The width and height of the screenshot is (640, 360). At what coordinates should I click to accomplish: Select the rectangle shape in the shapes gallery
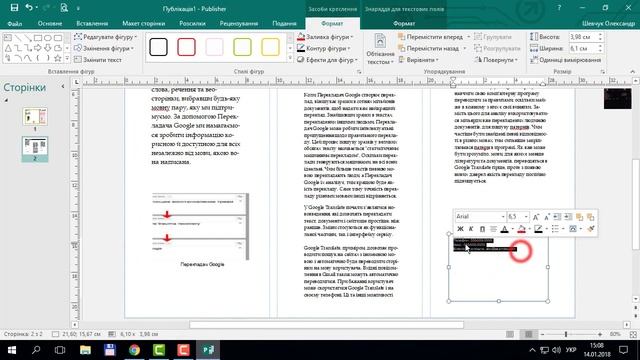[x=38, y=38]
